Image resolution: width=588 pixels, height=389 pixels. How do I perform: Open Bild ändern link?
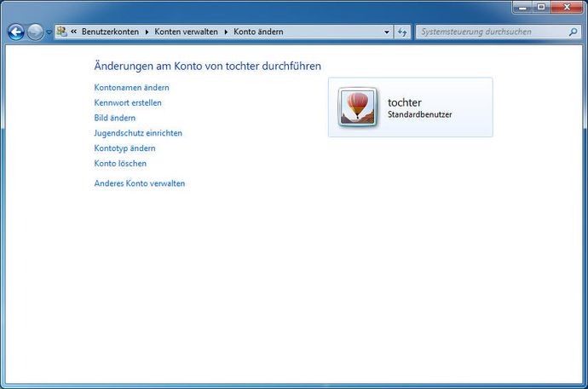pos(115,118)
